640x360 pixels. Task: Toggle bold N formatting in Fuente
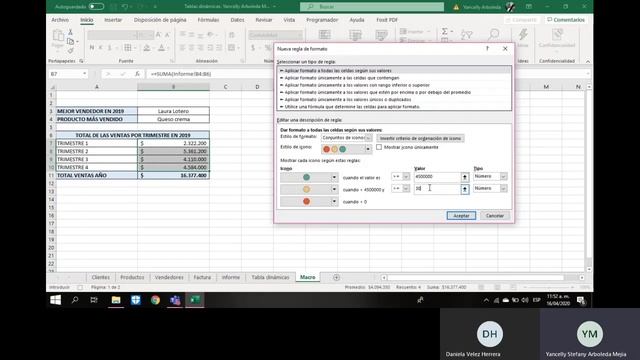click(92, 48)
